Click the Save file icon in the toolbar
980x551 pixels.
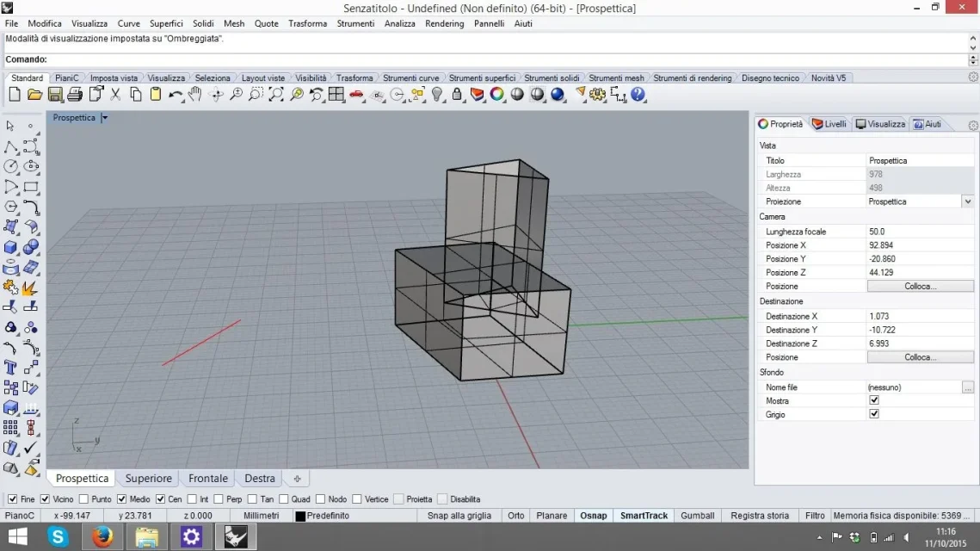point(55,95)
